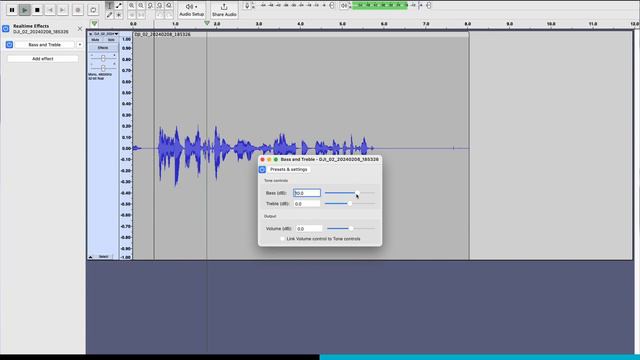The width and height of the screenshot is (640, 360).
Task: Click the Share Audio button
Action: click(224, 10)
